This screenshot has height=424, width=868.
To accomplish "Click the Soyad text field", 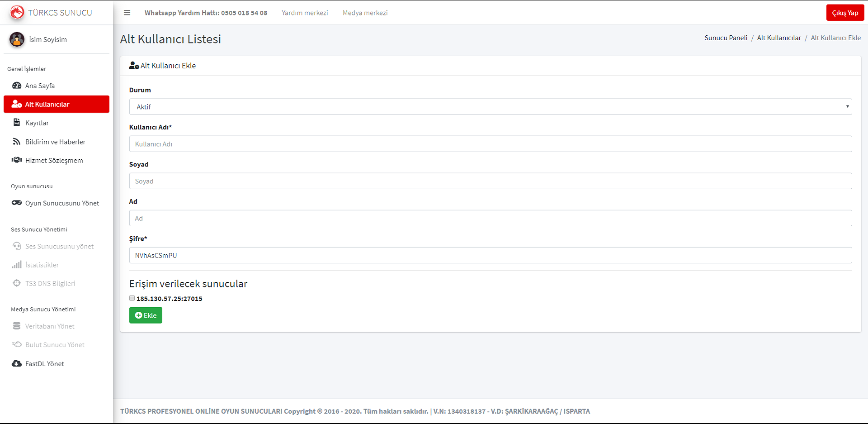I will pos(490,181).
